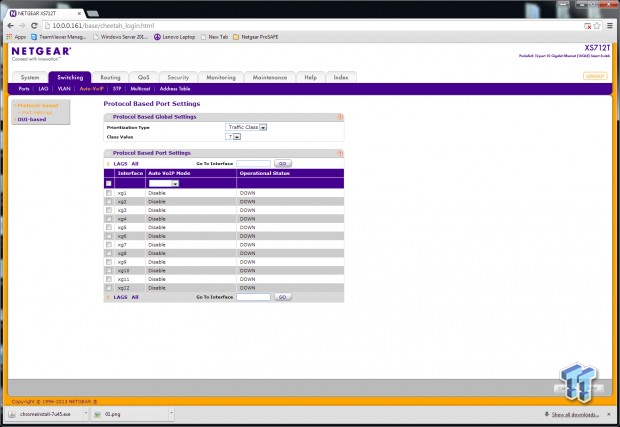Open the Chrome menu hamburger icon

pyautogui.click(x=610, y=26)
